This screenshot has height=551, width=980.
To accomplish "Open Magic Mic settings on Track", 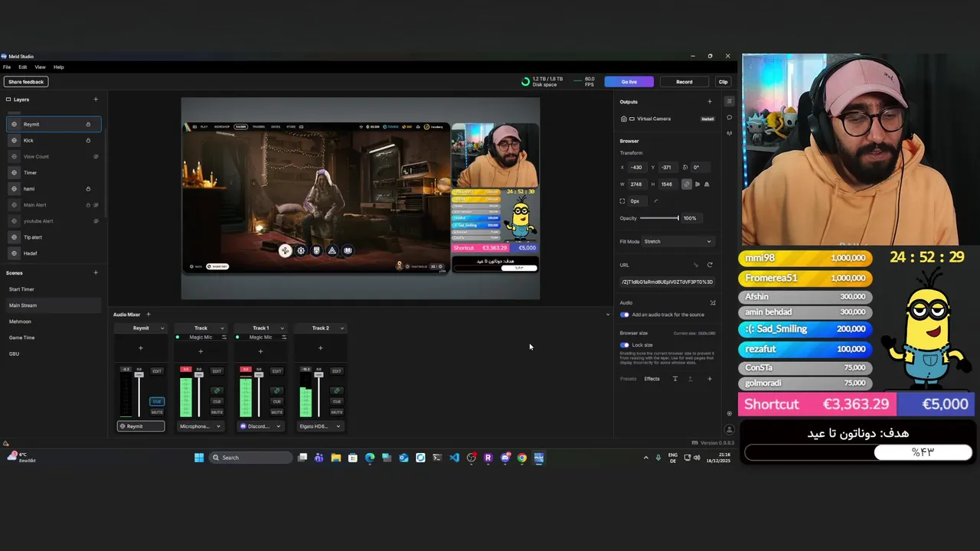I will (x=224, y=337).
